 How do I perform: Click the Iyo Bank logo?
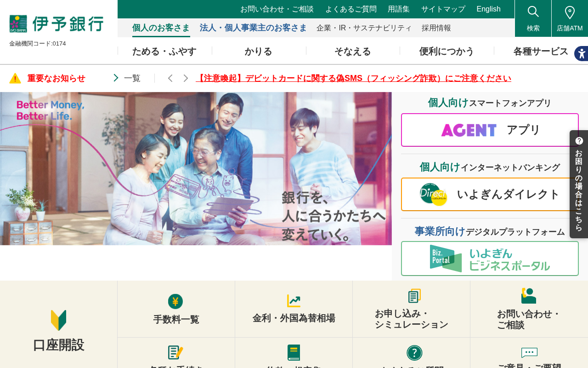click(x=57, y=23)
